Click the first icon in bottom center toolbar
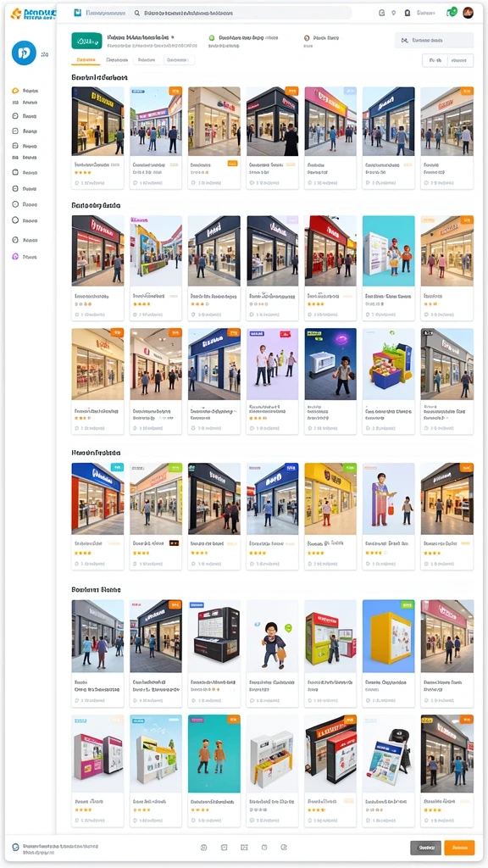 coord(203,847)
